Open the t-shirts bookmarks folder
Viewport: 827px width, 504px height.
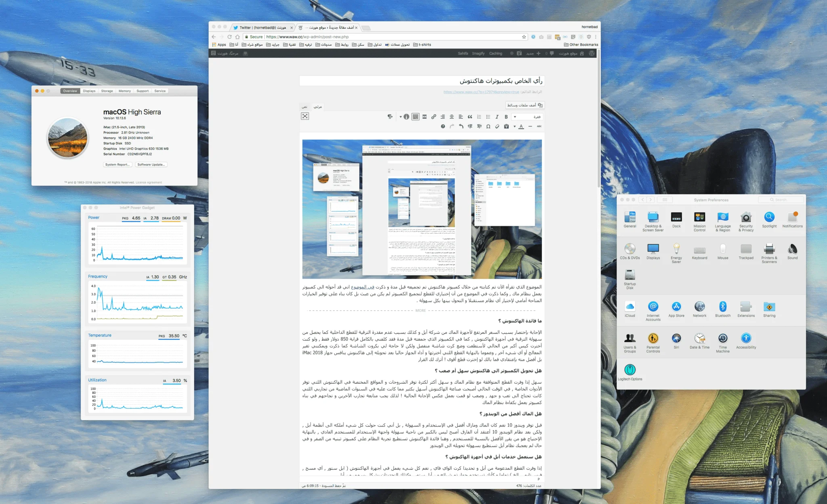(x=422, y=45)
